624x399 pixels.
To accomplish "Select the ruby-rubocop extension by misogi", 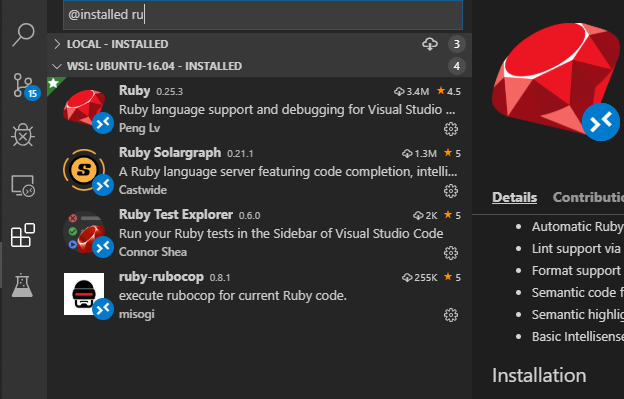I will [x=259, y=295].
